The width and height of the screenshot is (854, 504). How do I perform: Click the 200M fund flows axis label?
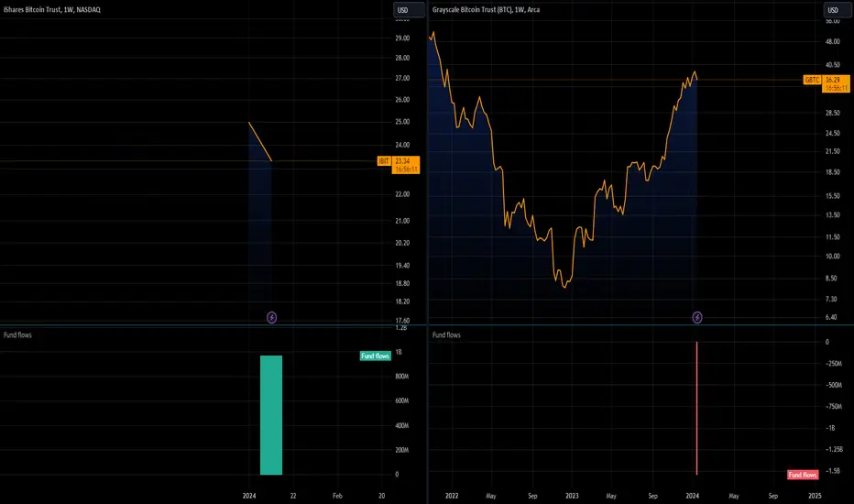tap(402, 450)
